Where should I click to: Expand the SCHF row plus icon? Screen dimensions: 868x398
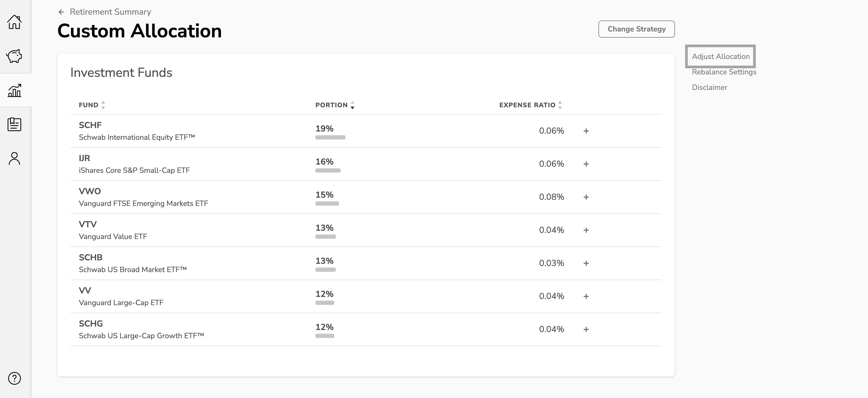click(x=586, y=131)
